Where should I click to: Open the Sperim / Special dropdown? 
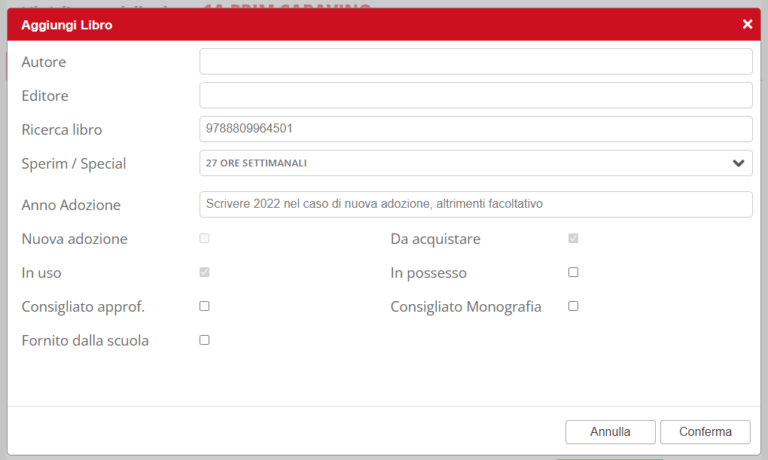(476, 163)
